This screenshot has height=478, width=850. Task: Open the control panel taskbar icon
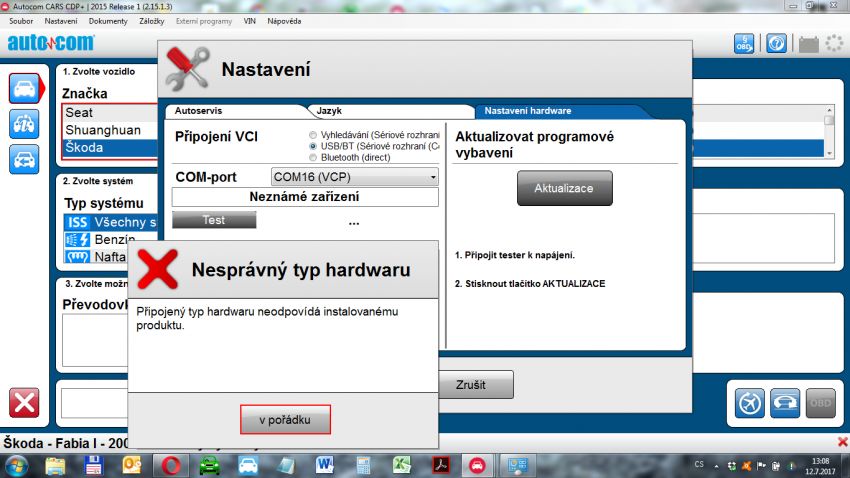pos(517,466)
